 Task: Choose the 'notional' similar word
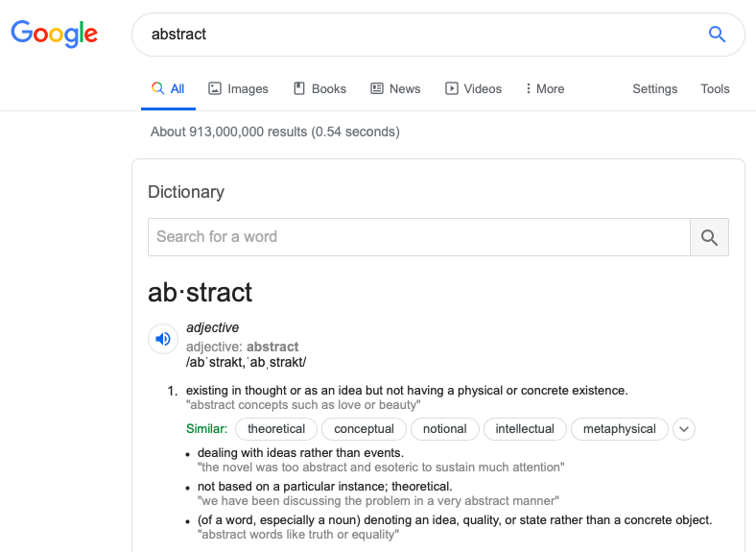coord(445,429)
